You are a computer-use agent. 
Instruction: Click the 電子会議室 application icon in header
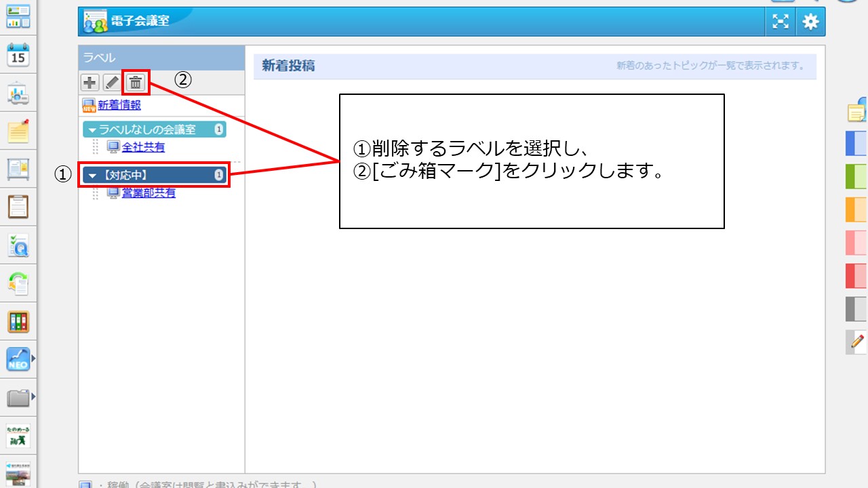pyautogui.click(x=96, y=22)
